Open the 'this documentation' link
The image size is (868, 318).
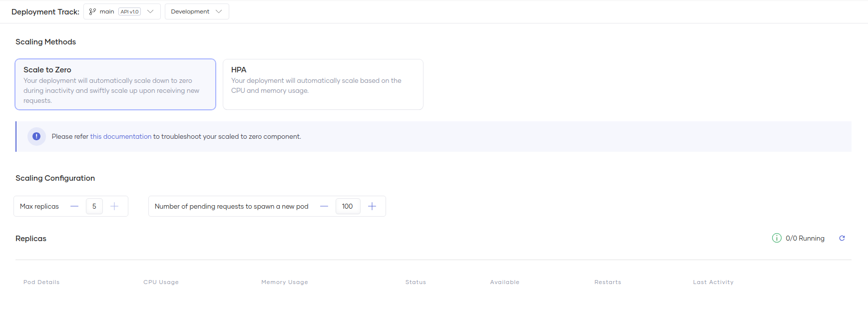point(120,136)
